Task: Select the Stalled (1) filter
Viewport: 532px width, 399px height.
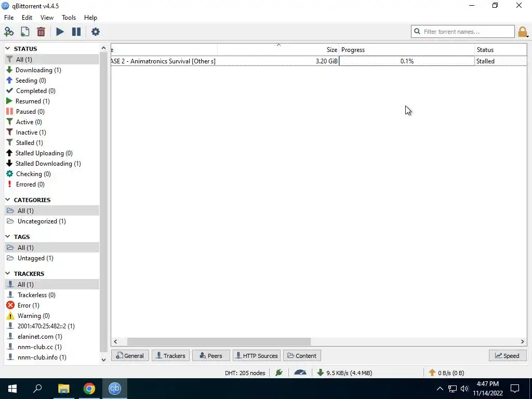Action: (52, 142)
